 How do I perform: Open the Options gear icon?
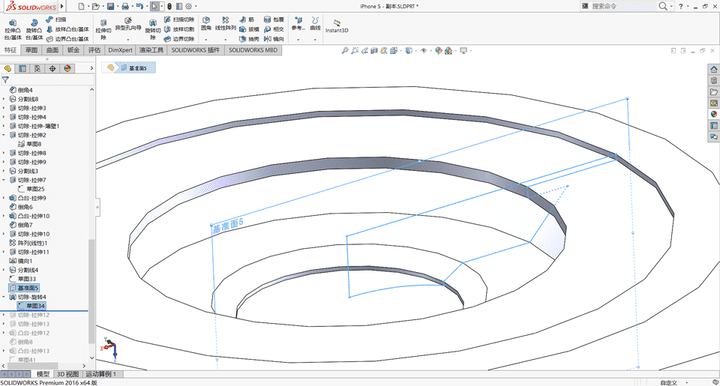(188, 6)
